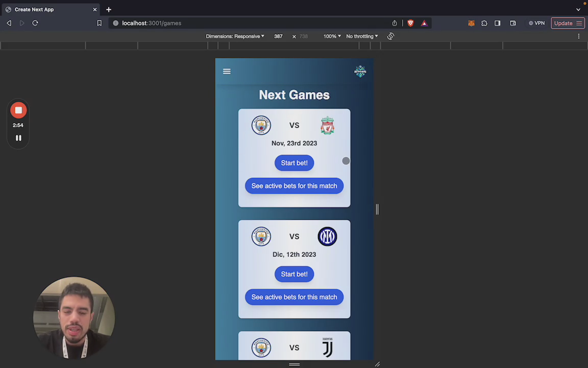Click the bottom-edge viewport resize handle
Screen dimensions: 588x368
click(295, 364)
